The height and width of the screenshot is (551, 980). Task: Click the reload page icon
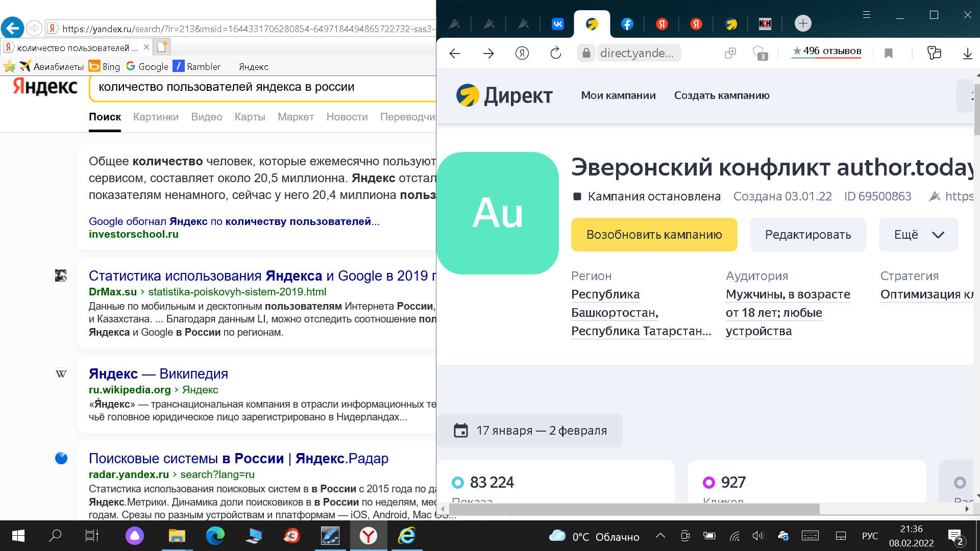click(555, 53)
